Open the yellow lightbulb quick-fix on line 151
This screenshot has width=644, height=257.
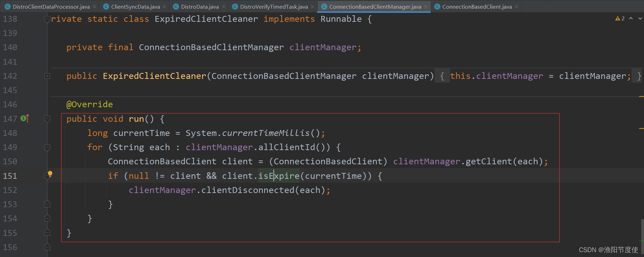pyautogui.click(x=50, y=173)
